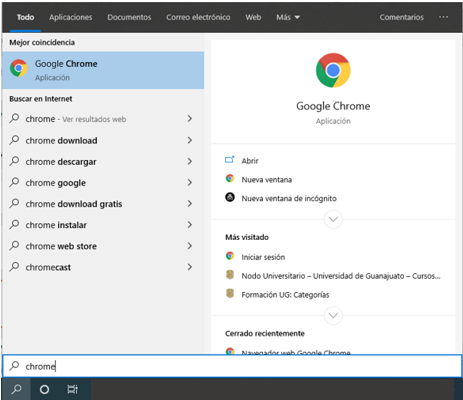Expand arrow for 'chrome descargar' suggestion

tap(190, 161)
